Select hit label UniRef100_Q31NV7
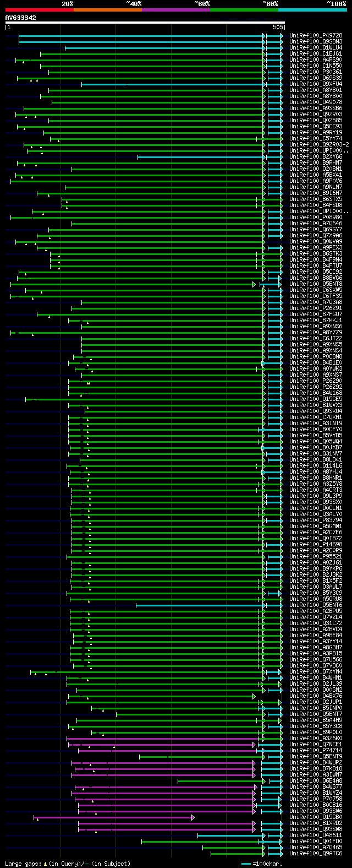This screenshot has height=868, width=352. point(316,454)
